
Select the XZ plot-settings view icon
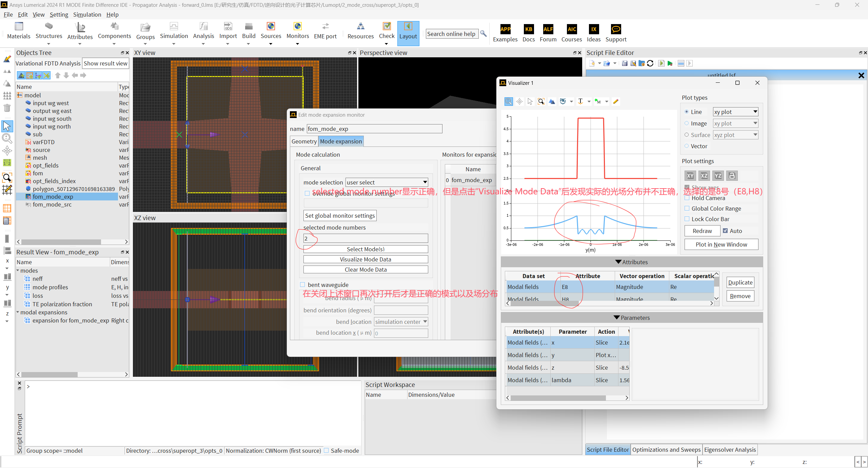tap(704, 176)
